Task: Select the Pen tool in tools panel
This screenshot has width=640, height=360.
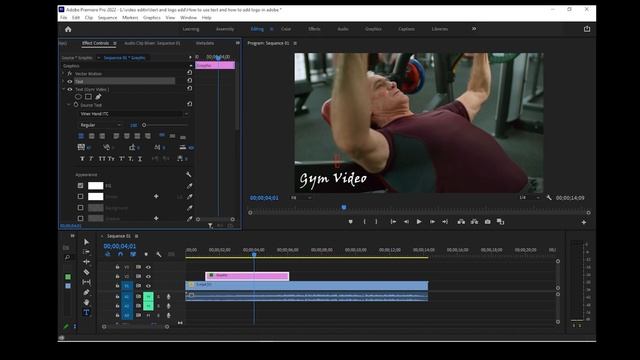Action: (87, 292)
